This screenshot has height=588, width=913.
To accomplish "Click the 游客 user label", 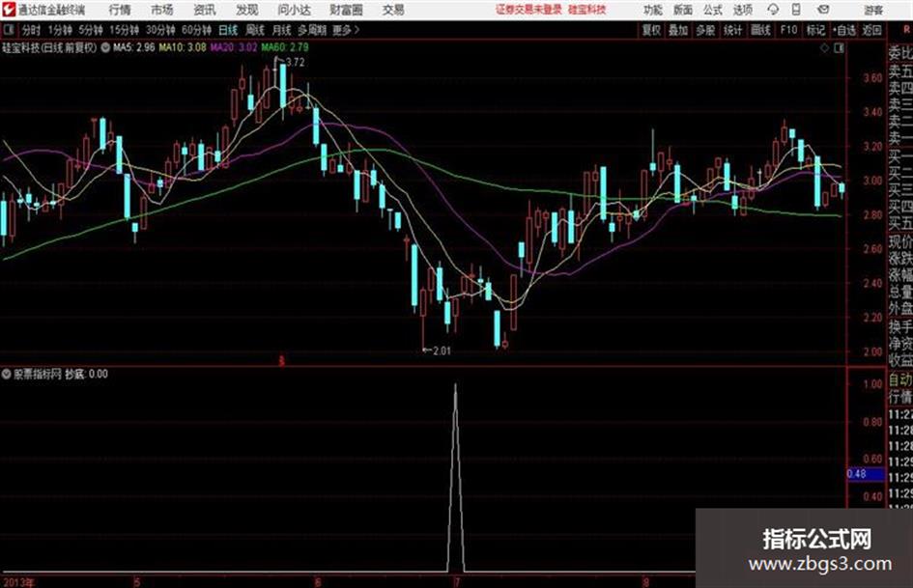I will pyautogui.click(x=873, y=10).
